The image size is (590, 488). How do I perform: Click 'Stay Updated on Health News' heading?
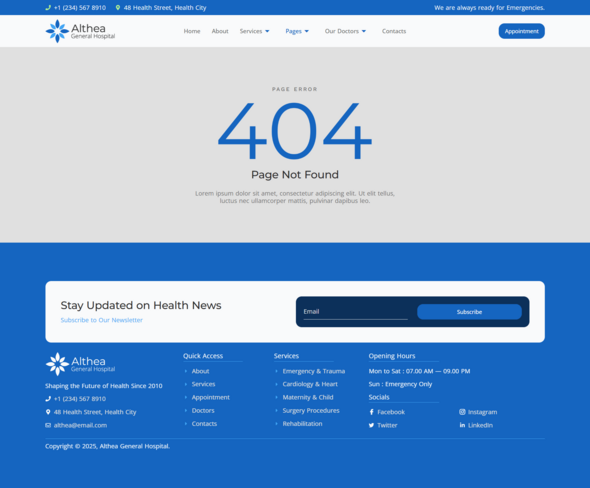(x=141, y=305)
